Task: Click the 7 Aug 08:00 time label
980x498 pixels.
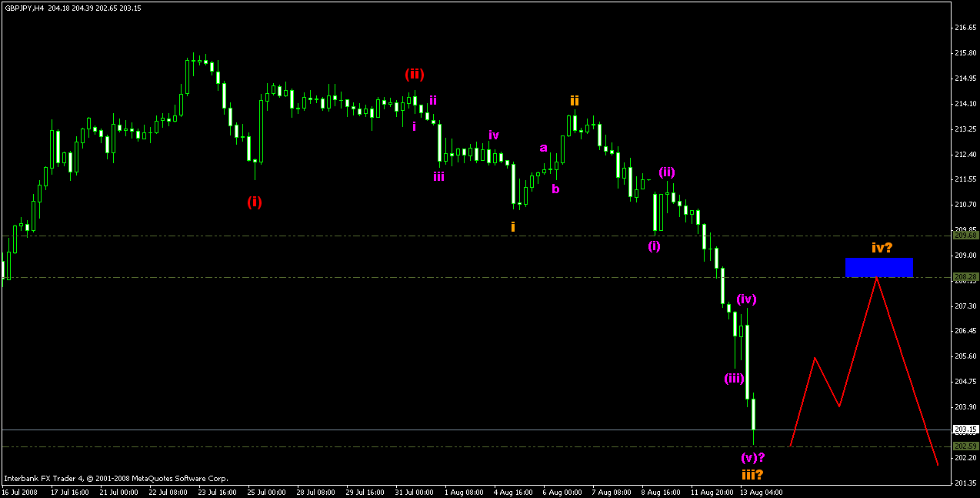Action: point(612,492)
